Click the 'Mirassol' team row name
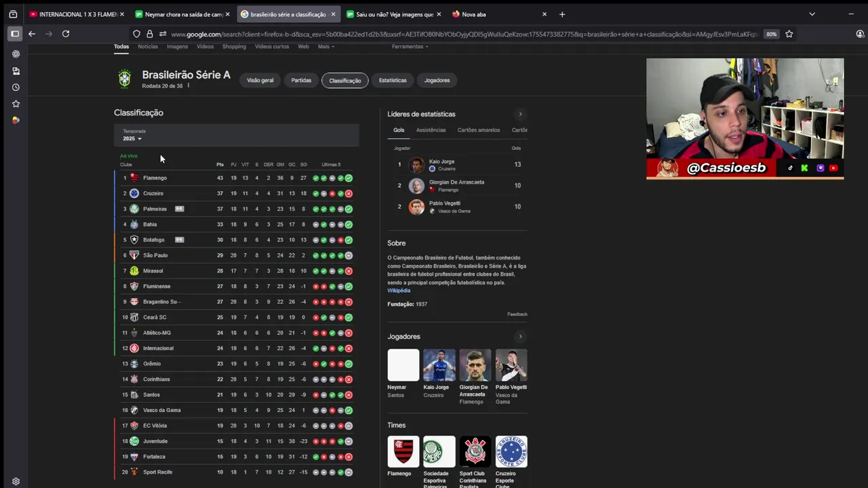 153,271
